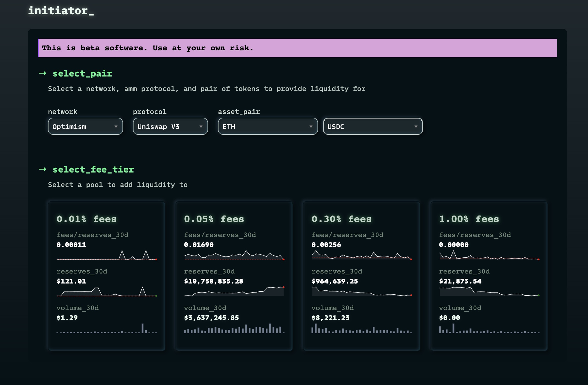The width and height of the screenshot is (588, 385).
Task: Click fees/reserves sparkline in 0.01% card
Action: pos(107,255)
